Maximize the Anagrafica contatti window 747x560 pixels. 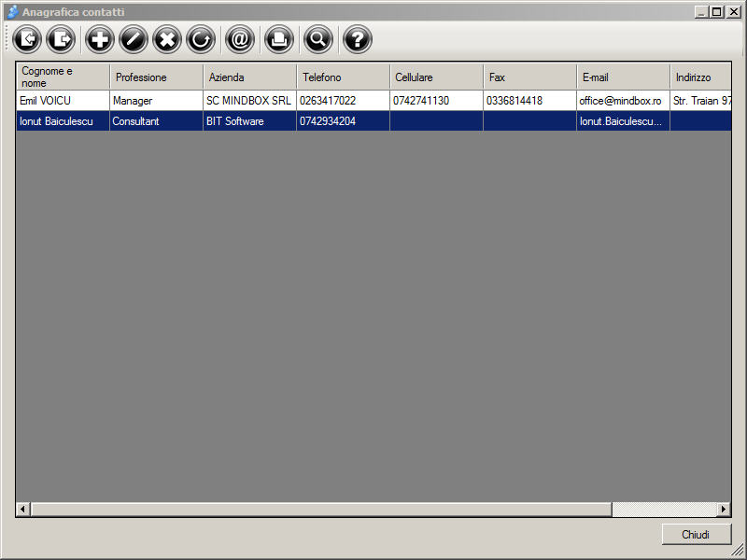click(x=716, y=12)
